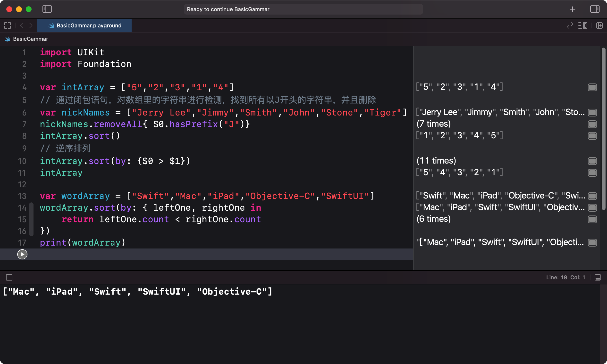Show result for ["Swift", "Mac", "iPad" row
607x364 pixels.
[x=592, y=196]
